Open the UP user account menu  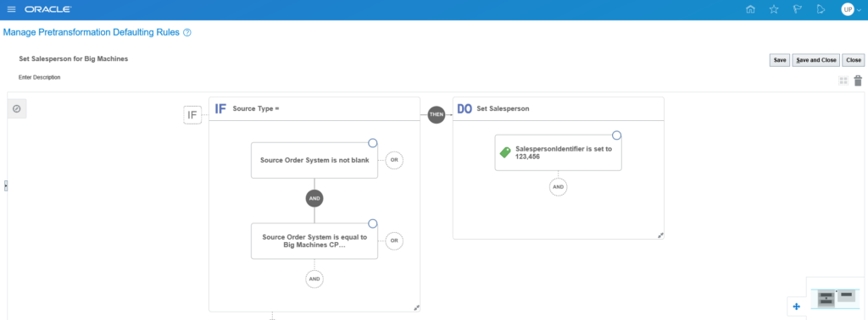pos(851,9)
